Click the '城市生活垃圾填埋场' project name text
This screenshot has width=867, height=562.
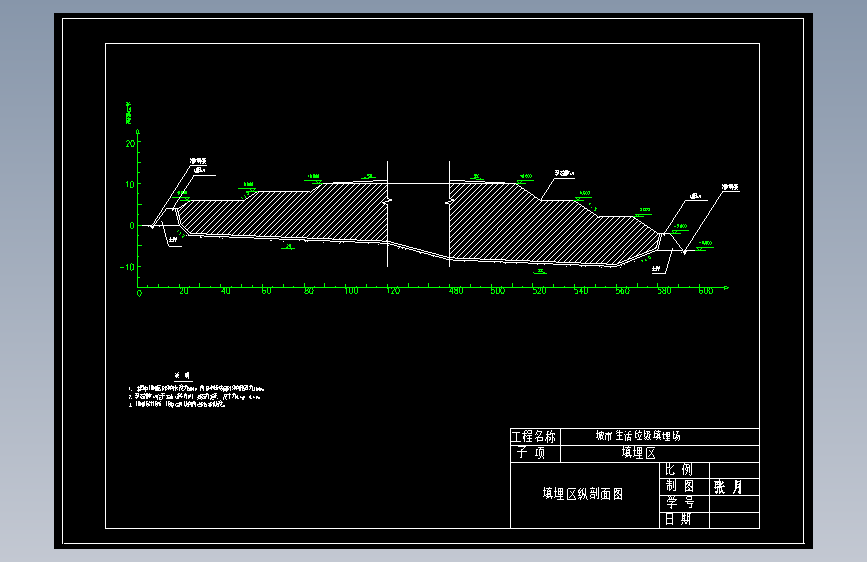[638, 436]
